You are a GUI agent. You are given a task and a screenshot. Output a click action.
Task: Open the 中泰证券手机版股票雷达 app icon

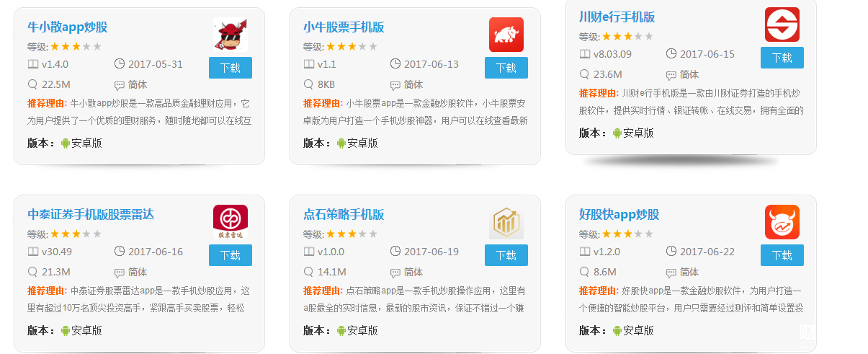(231, 222)
